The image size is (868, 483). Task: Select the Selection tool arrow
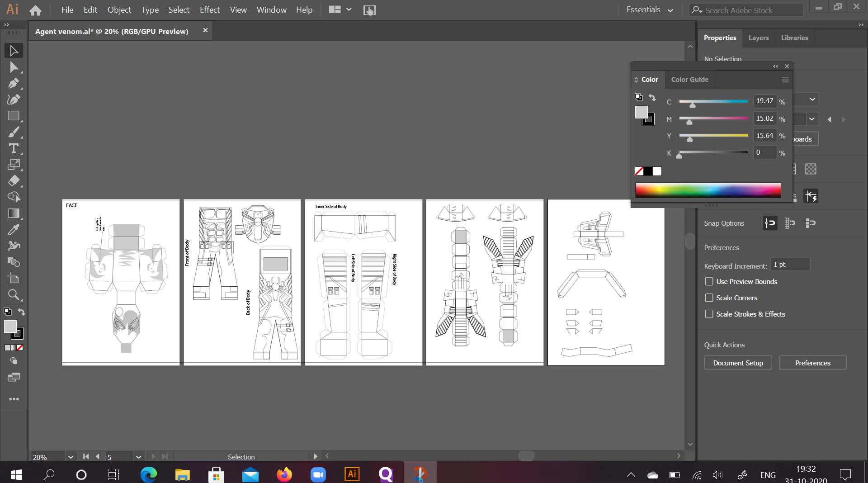pos(14,51)
